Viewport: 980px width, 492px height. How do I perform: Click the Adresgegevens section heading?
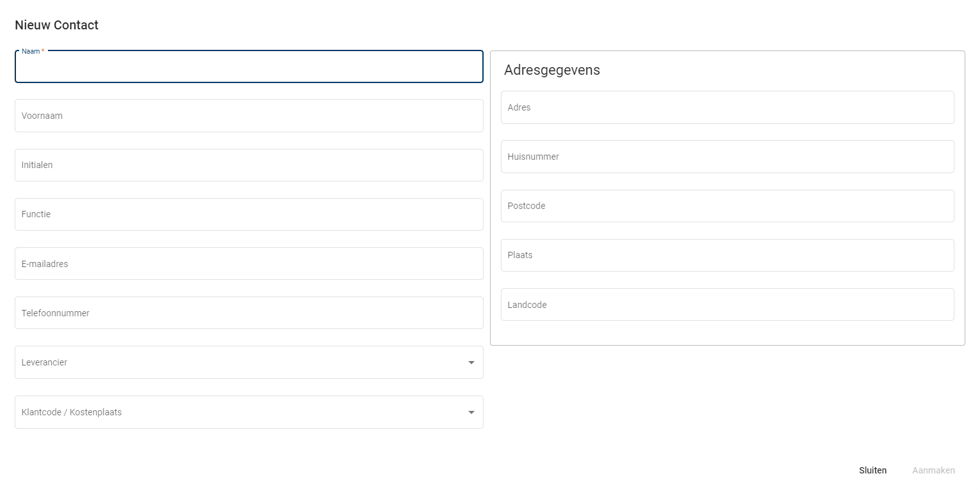coord(552,70)
